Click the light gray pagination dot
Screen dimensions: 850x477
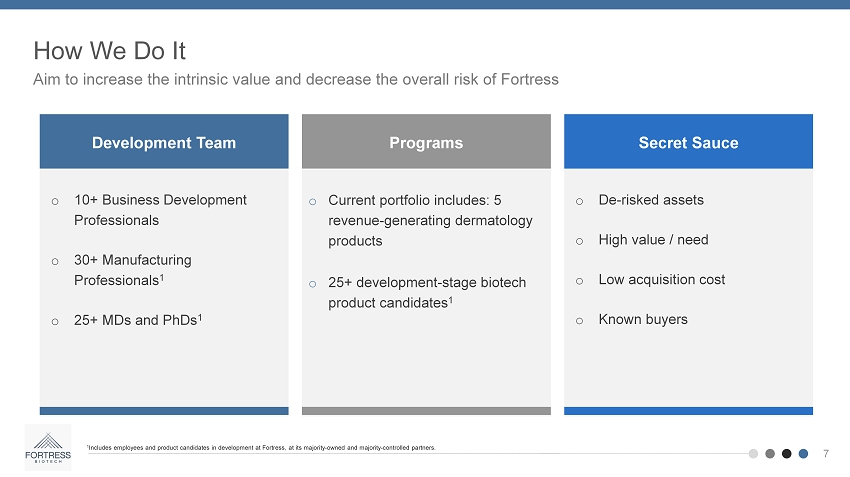(x=754, y=453)
